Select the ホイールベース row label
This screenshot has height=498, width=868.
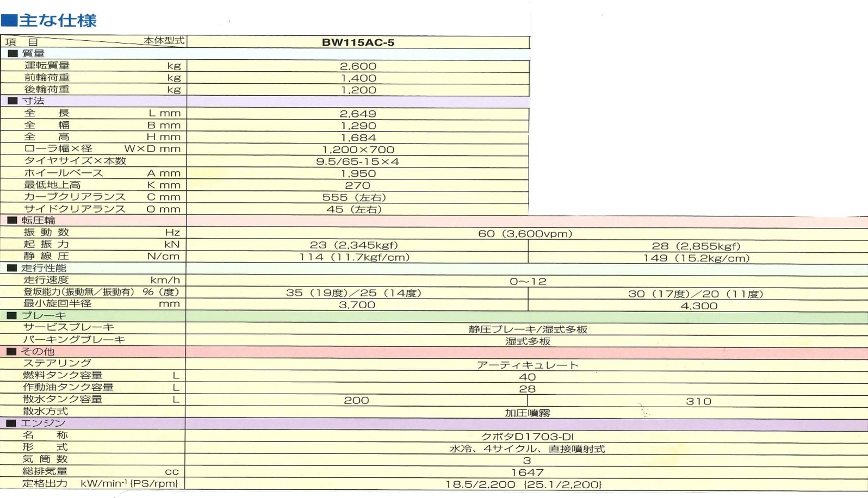click(x=63, y=173)
